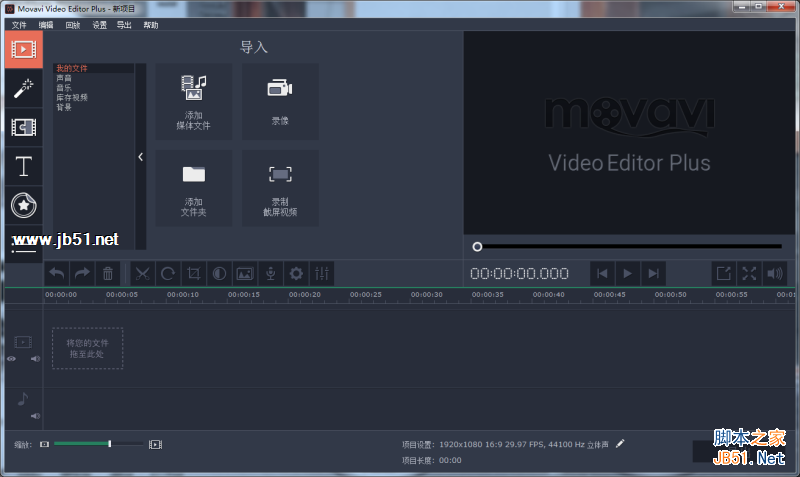Viewport: 800px width, 477px height.
Task: Click 录像 record video tile
Action: click(x=280, y=102)
